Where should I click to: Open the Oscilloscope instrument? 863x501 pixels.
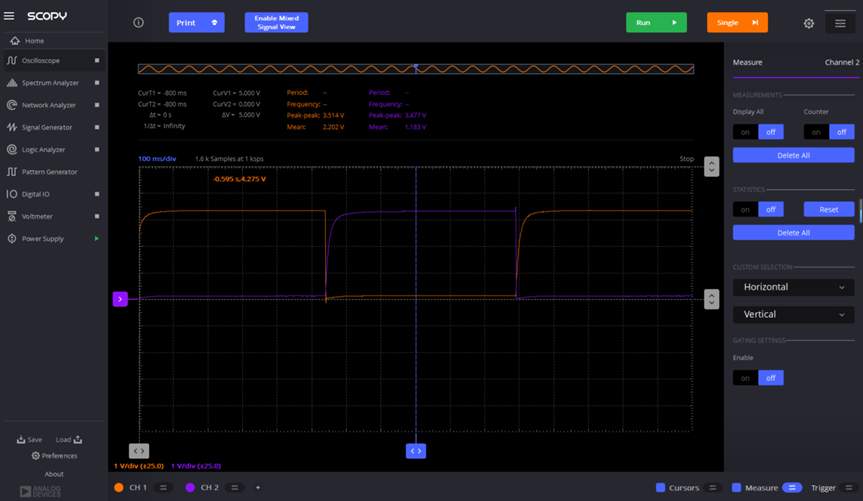(x=53, y=61)
